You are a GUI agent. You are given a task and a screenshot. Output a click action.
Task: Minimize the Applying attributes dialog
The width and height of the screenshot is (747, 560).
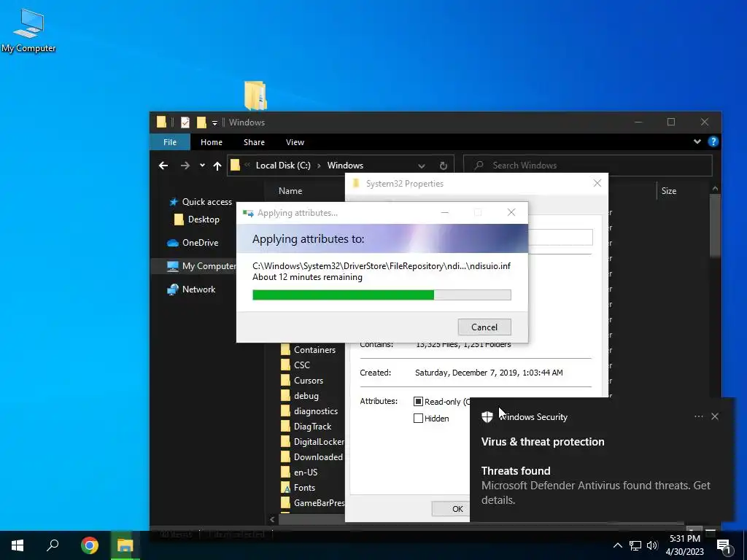click(x=444, y=212)
